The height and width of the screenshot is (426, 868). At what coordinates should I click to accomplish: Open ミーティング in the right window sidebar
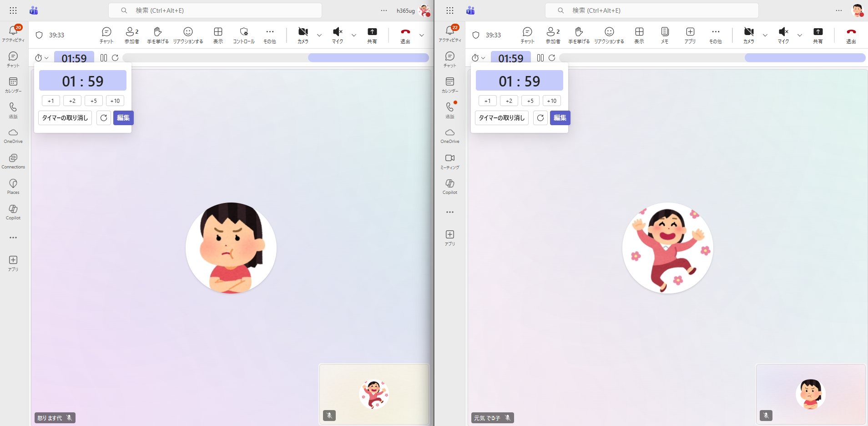coord(450,161)
